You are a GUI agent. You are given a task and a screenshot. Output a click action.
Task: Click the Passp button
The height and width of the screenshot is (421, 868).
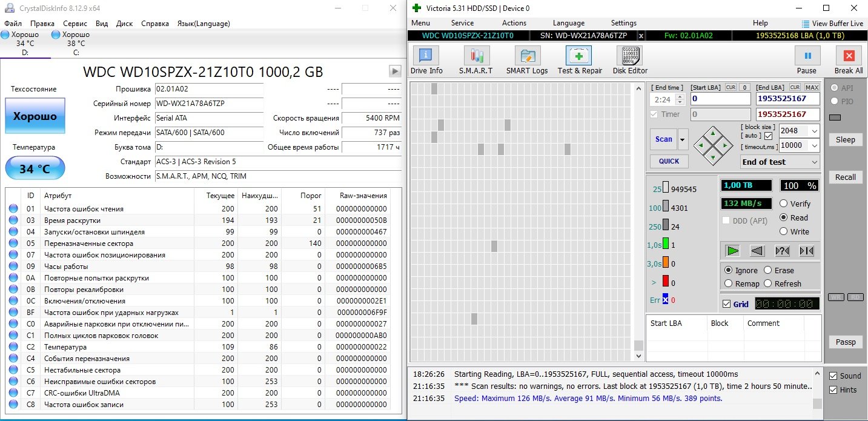(x=846, y=342)
